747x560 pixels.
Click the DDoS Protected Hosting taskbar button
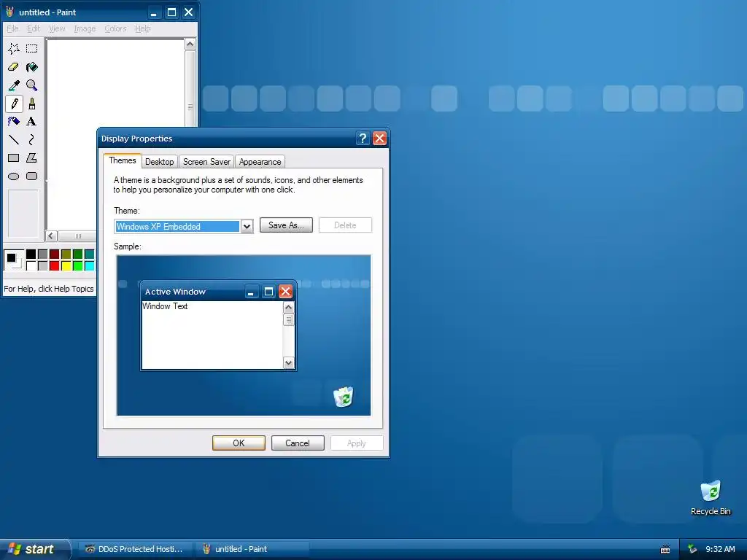tap(135, 549)
